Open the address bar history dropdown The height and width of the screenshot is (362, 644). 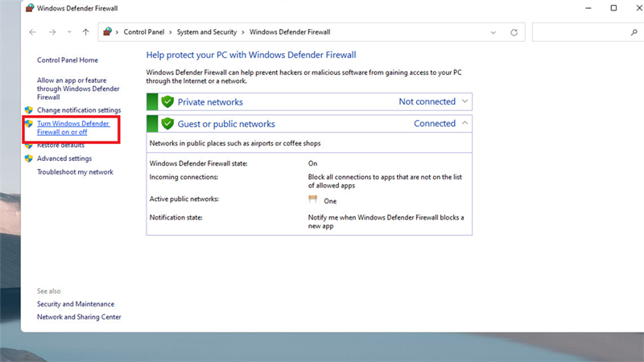pyautogui.click(x=493, y=32)
